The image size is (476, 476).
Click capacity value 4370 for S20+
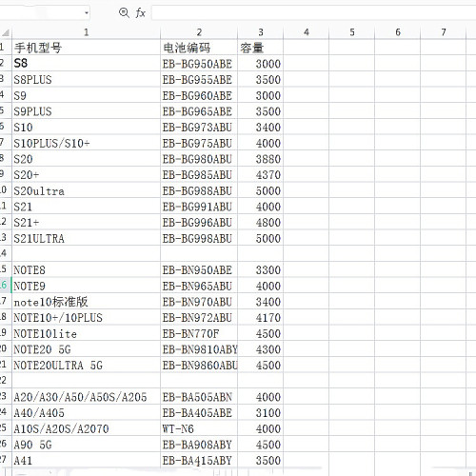pos(260,174)
